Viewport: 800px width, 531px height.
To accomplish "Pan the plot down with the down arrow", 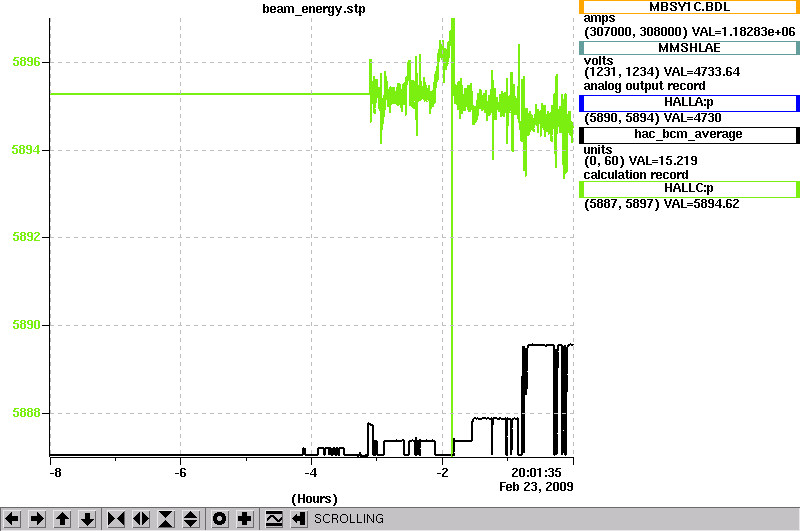I will pyautogui.click(x=87, y=519).
